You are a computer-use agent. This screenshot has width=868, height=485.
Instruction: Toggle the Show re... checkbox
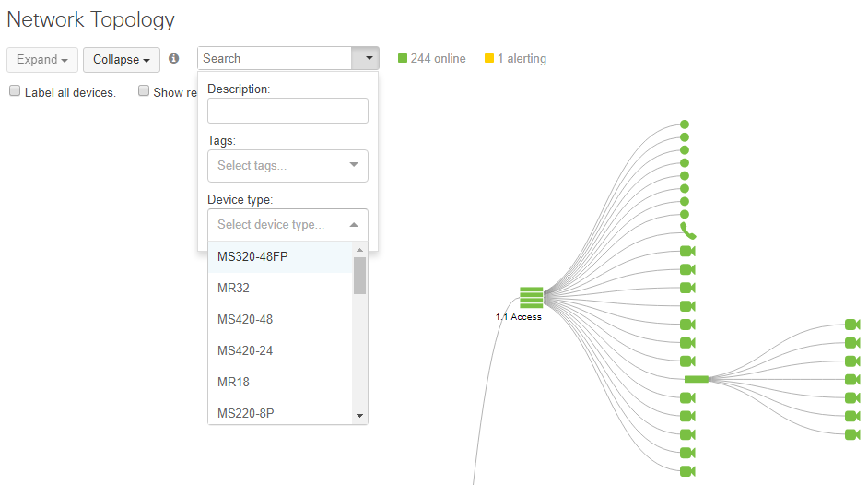[x=144, y=90]
